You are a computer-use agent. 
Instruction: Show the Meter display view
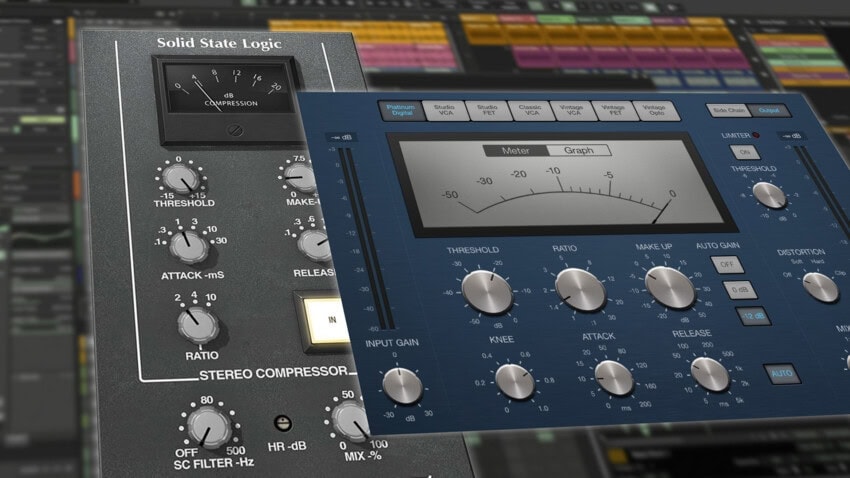pyautogui.click(x=515, y=151)
